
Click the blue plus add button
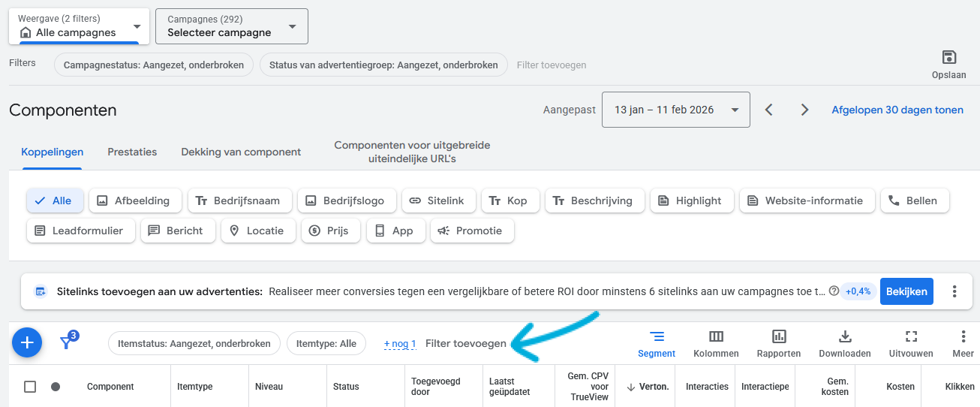[27, 343]
